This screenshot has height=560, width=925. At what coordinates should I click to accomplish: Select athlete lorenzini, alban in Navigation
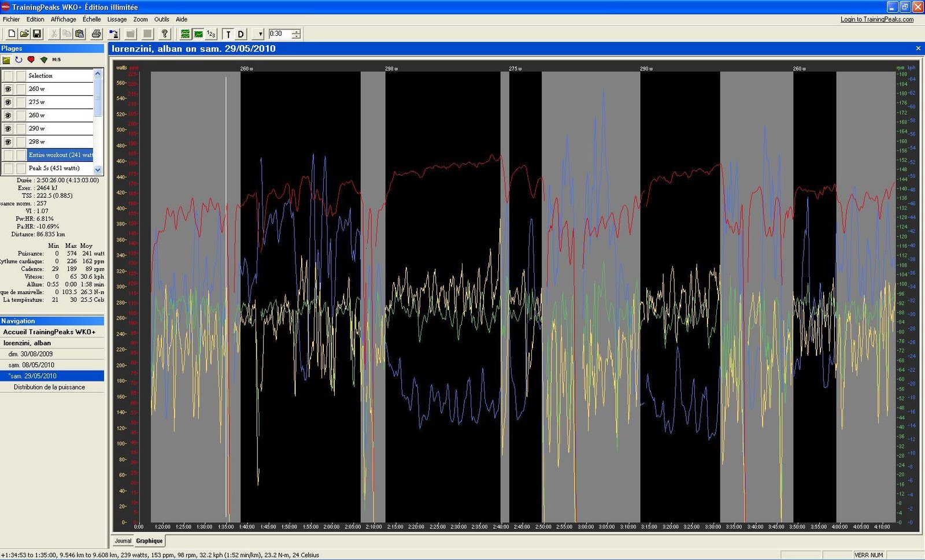pyautogui.click(x=27, y=343)
